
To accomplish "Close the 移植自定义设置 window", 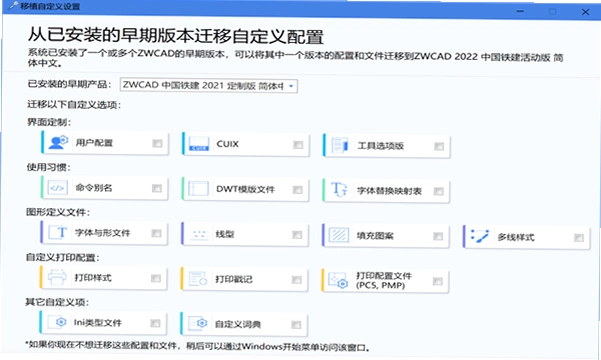I will click(585, 12).
